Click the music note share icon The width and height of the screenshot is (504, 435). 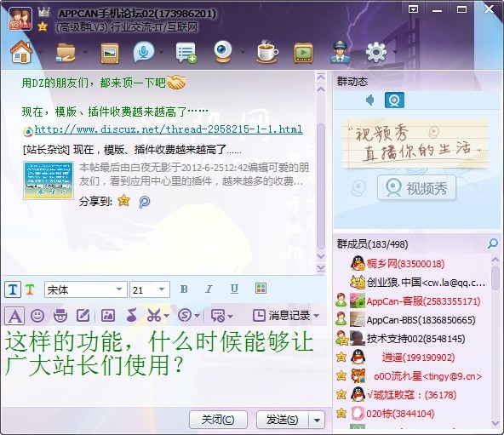coord(131,315)
